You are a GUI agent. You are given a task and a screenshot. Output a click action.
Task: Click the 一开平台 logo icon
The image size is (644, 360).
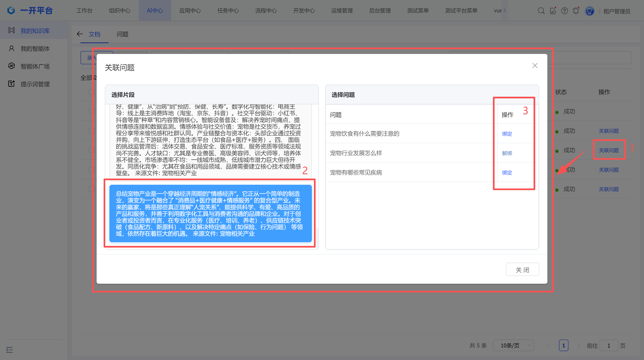(11, 10)
